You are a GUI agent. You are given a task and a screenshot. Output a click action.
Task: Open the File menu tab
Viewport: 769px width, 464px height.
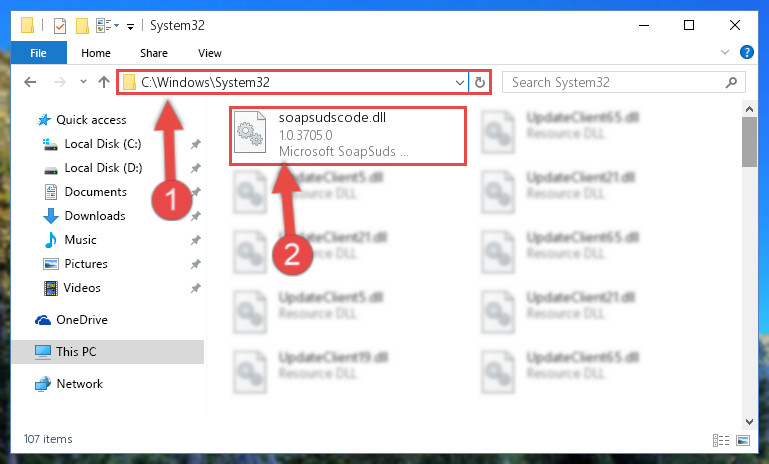[x=38, y=53]
